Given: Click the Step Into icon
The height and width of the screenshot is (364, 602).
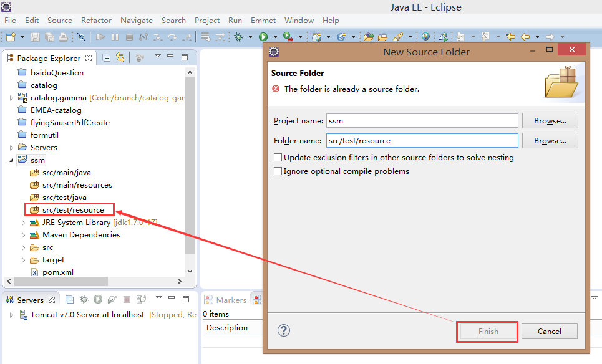Looking at the screenshot, I should pyautogui.click(x=158, y=37).
